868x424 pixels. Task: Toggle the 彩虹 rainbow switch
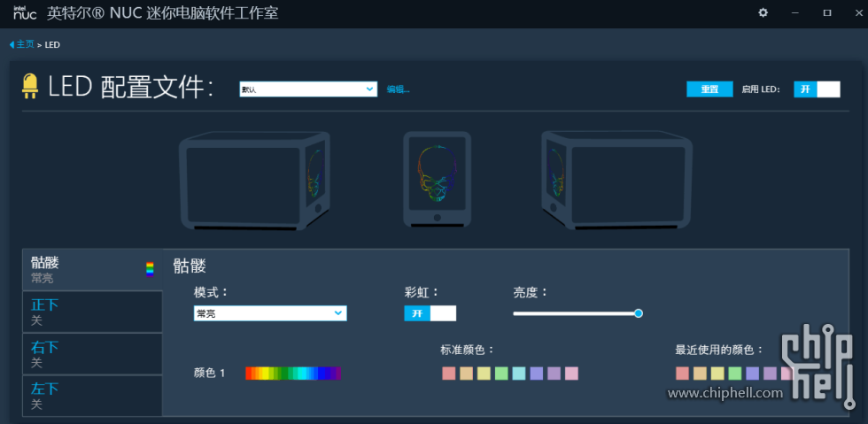point(430,313)
